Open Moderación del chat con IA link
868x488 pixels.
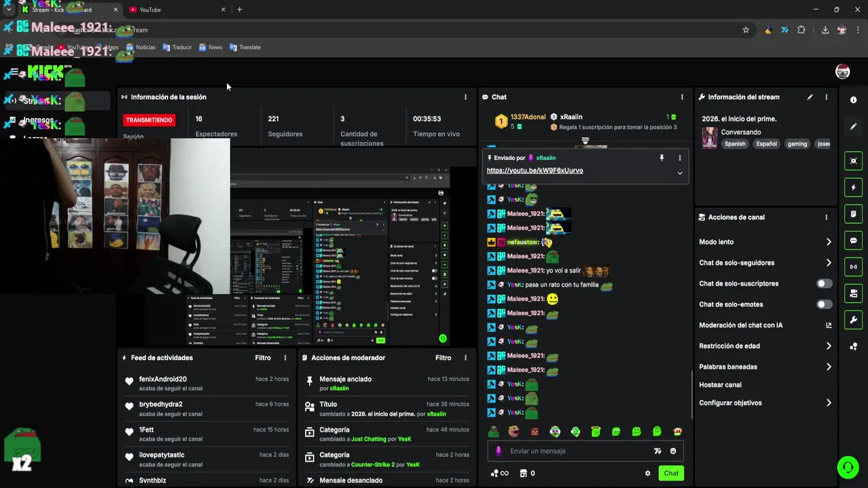pyautogui.click(x=765, y=325)
